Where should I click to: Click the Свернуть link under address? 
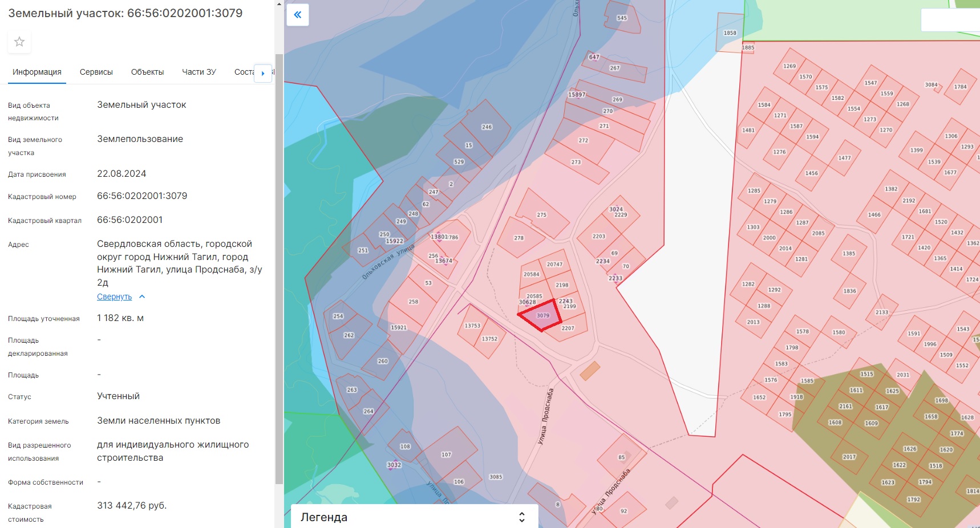pos(114,297)
